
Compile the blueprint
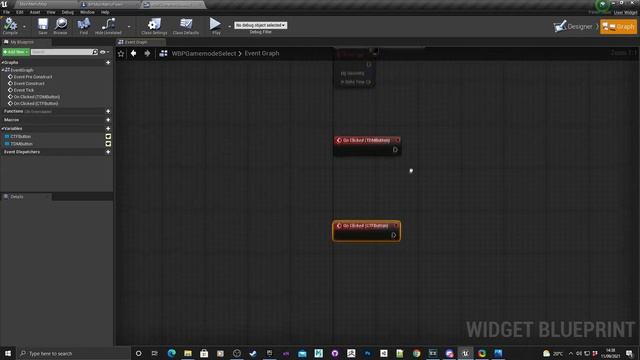pos(10,26)
